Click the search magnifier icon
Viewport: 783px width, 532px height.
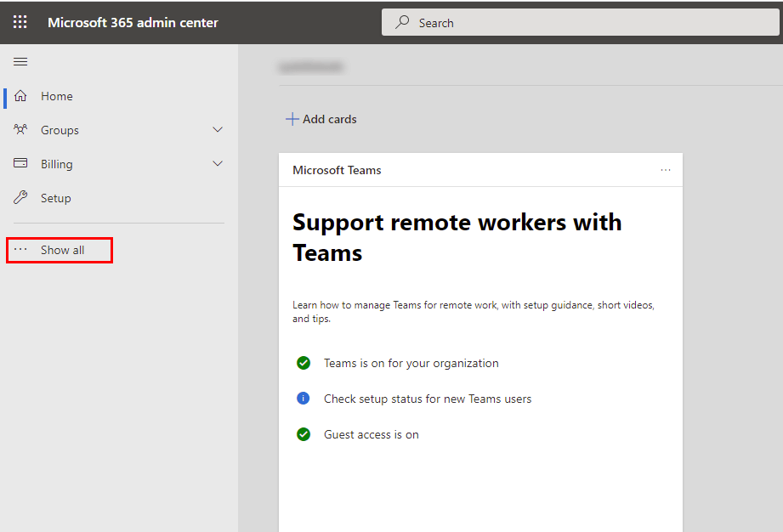point(403,23)
